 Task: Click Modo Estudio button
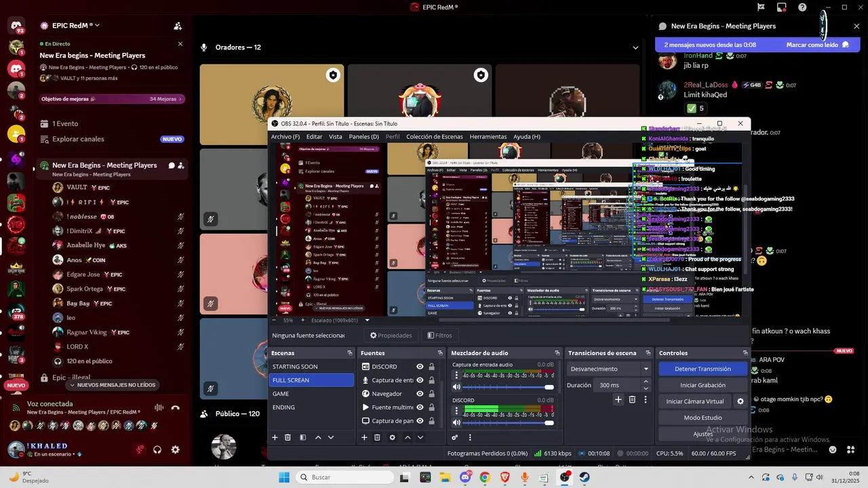pos(703,418)
